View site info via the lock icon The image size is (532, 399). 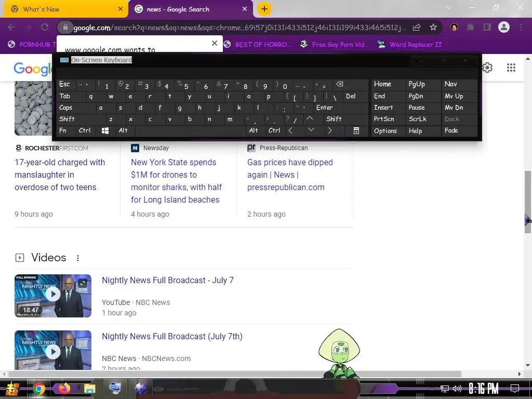point(65,28)
